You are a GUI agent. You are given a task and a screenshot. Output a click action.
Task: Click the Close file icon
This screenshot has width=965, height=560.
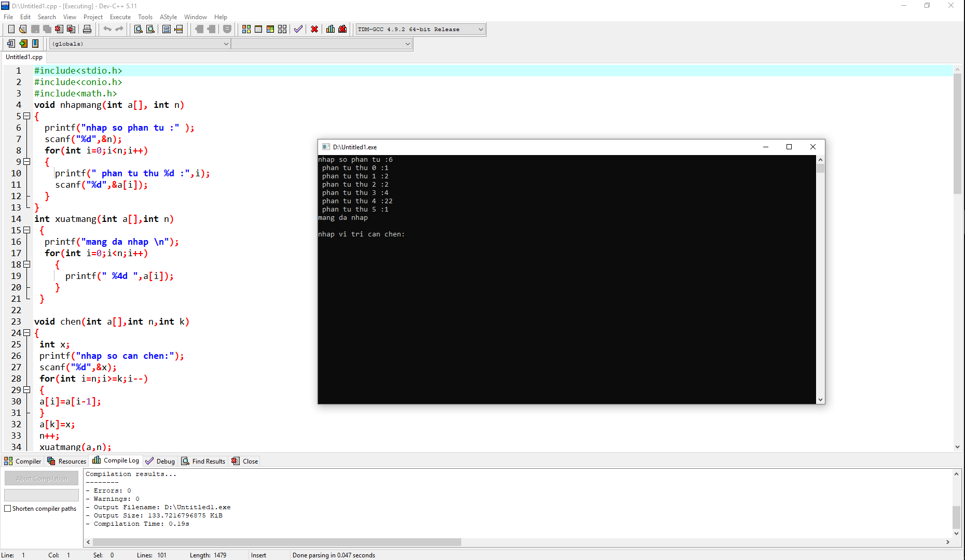coord(59,29)
